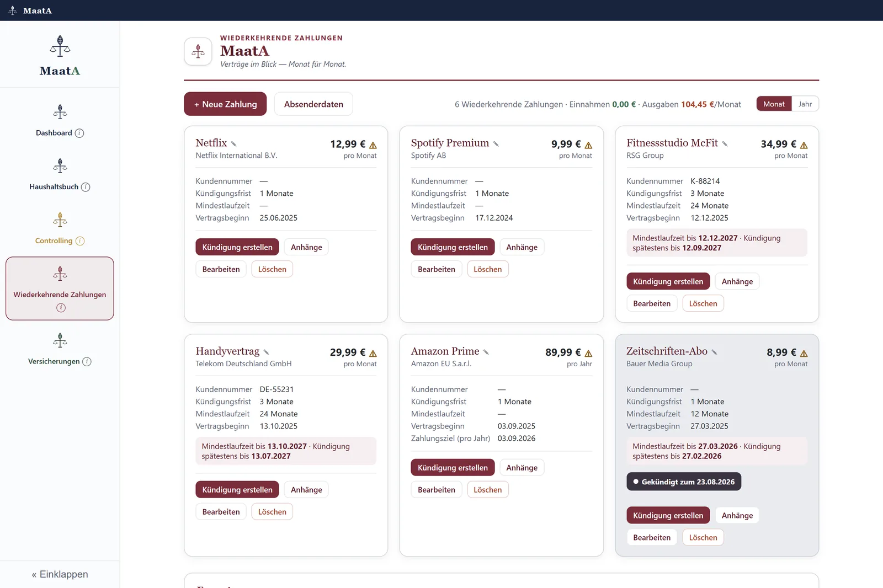Edit the Netflix contract
Image resolution: width=883 pixels, height=588 pixels.
pos(221,269)
